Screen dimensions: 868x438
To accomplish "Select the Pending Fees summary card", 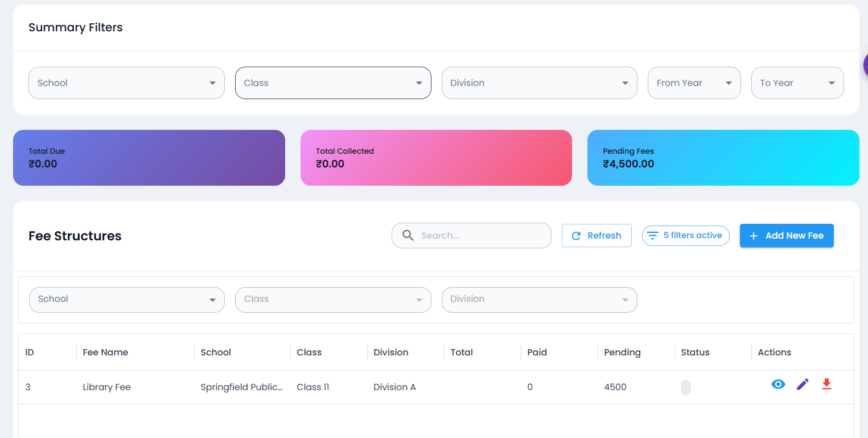I will pos(723,158).
